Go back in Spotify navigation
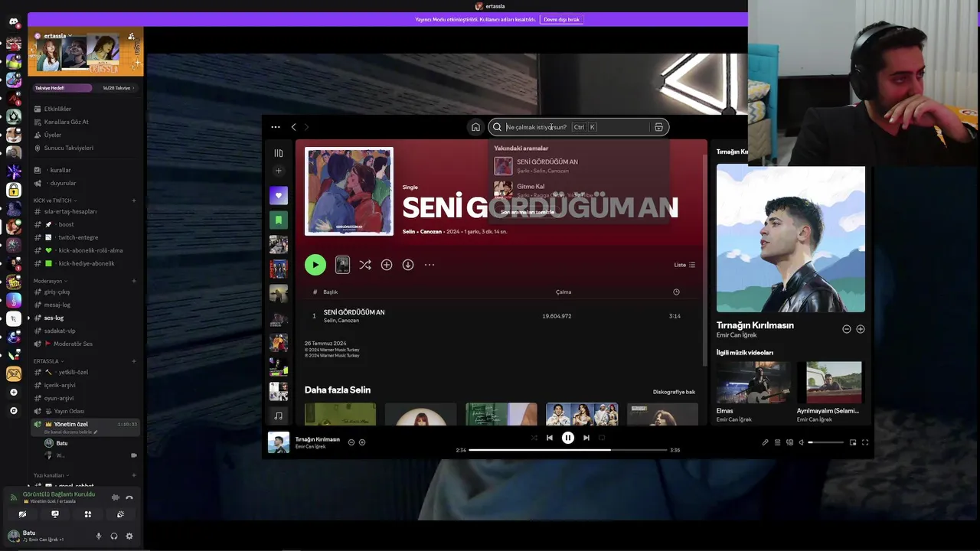Image resolution: width=980 pixels, height=551 pixels. [x=293, y=127]
